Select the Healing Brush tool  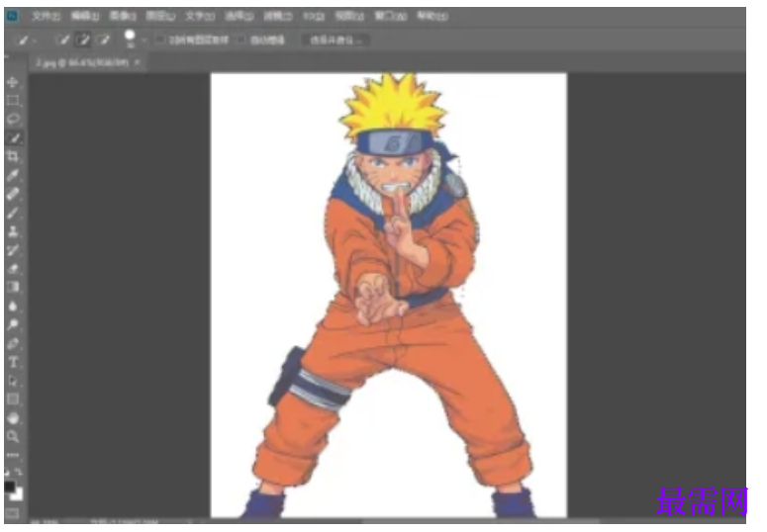[x=13, y=194]
